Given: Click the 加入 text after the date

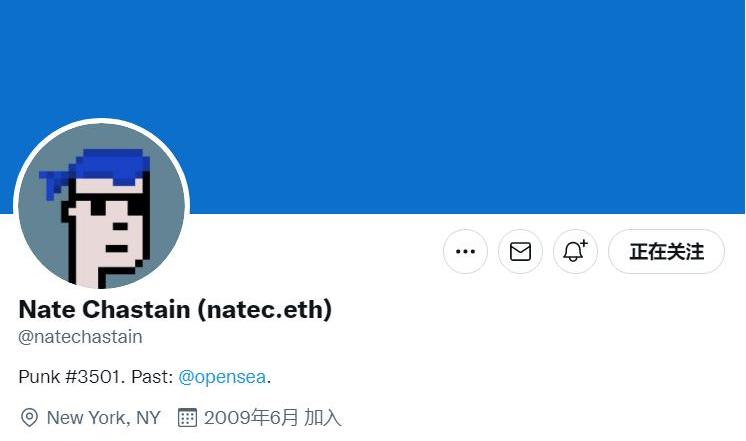Looking at the screenshot, I should [323, 418].
